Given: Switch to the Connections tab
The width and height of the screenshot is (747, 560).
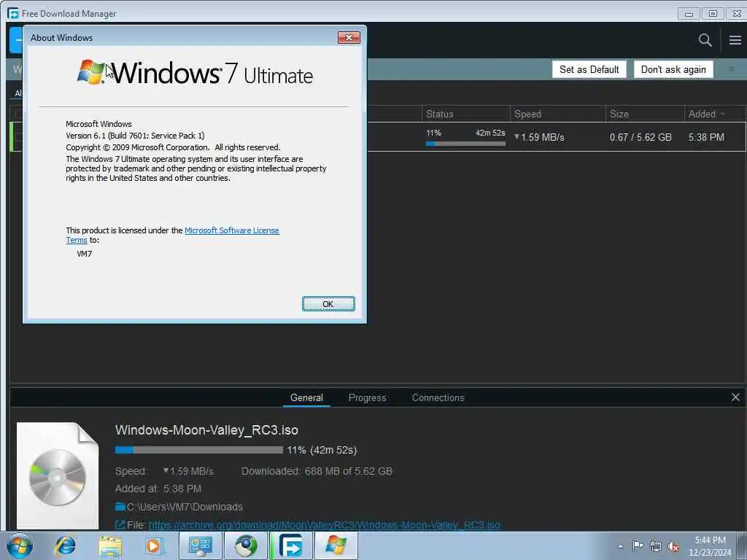Looking at the screenshot, I should pos(438,397).
